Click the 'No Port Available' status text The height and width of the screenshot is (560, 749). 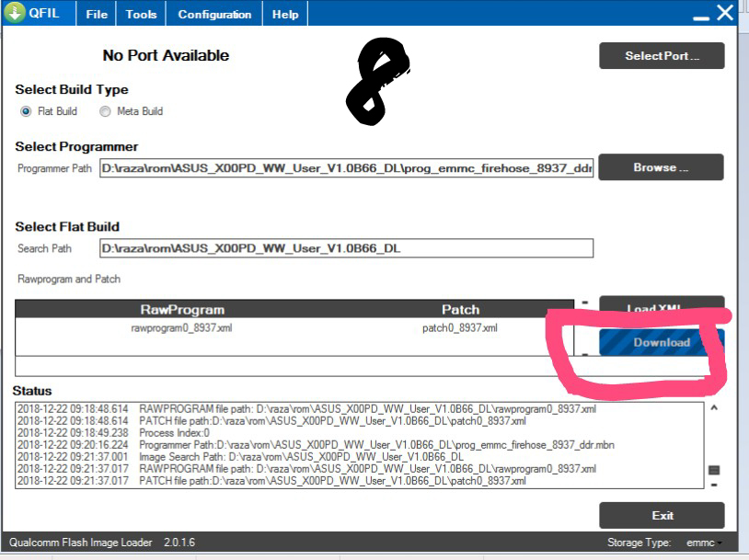pos(166,55)
